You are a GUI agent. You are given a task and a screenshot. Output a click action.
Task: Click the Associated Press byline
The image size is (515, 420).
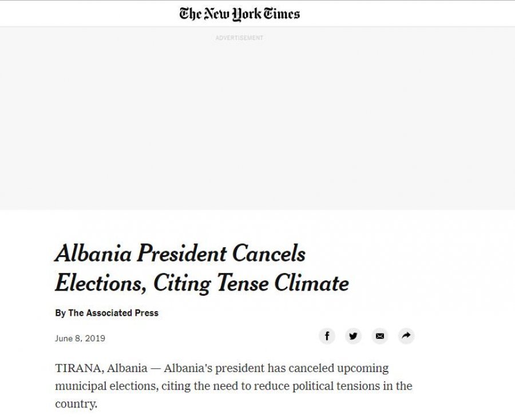113,313
